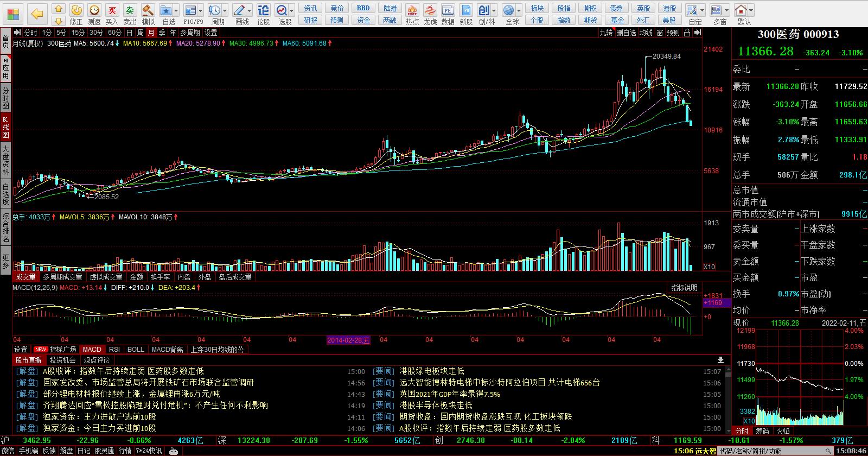Expand the 画线 drawing dropdown arrow

tap(250, 10)
